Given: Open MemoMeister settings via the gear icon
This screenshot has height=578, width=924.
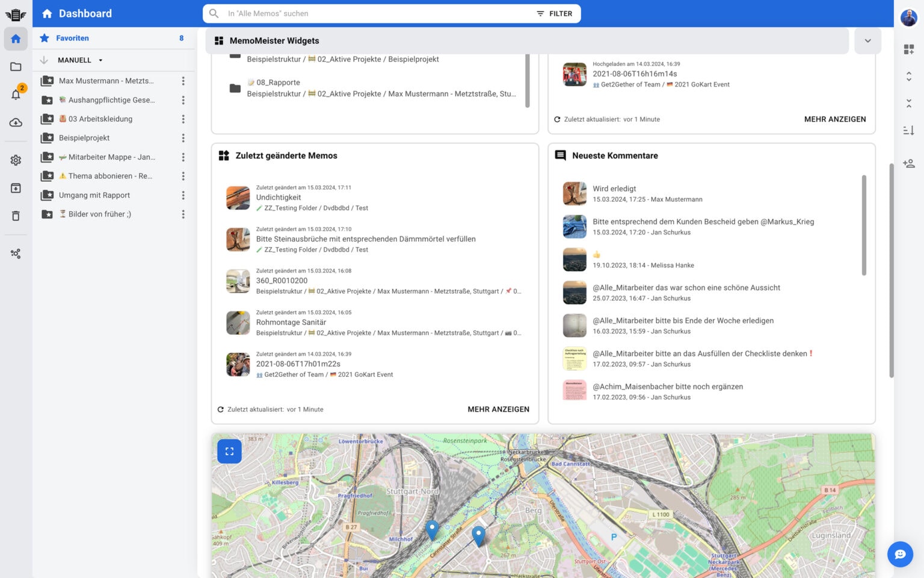Looking at the screenshot, I should point(16,160).
